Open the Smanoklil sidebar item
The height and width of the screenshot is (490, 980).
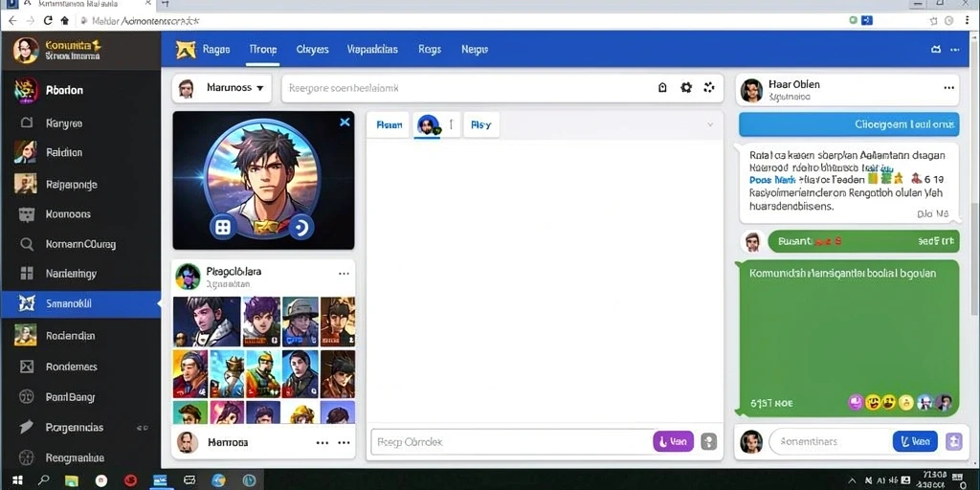(80, 303)
